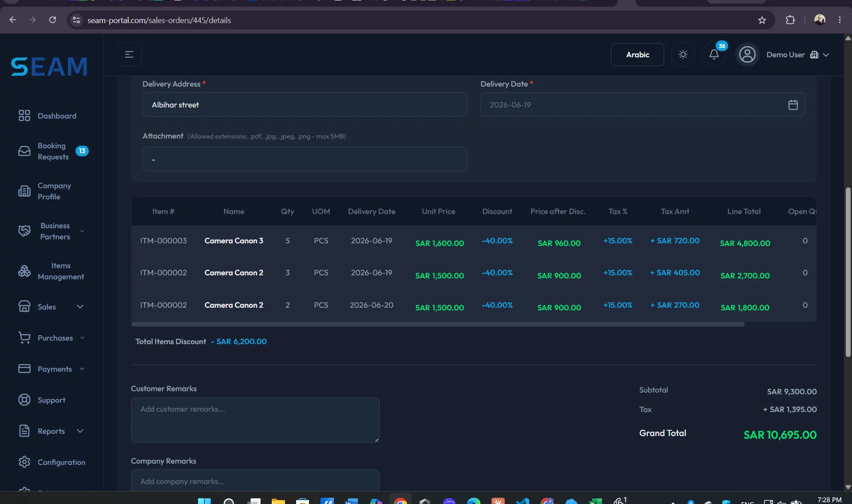The width and height of the screenshot is (852, 504).
Task: Open the notifications bell
Action: (714, 55)
